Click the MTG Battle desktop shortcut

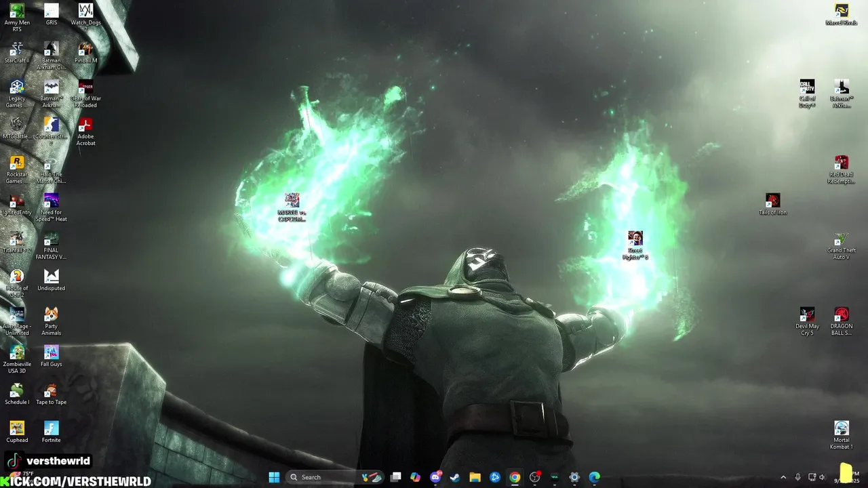[x=17, y=128]
